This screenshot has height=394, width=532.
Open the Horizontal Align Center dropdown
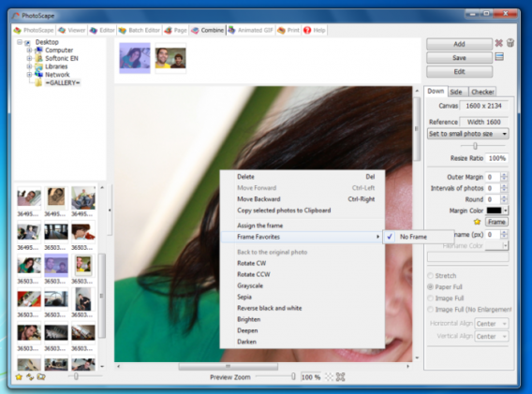click(x=492, y=324)
